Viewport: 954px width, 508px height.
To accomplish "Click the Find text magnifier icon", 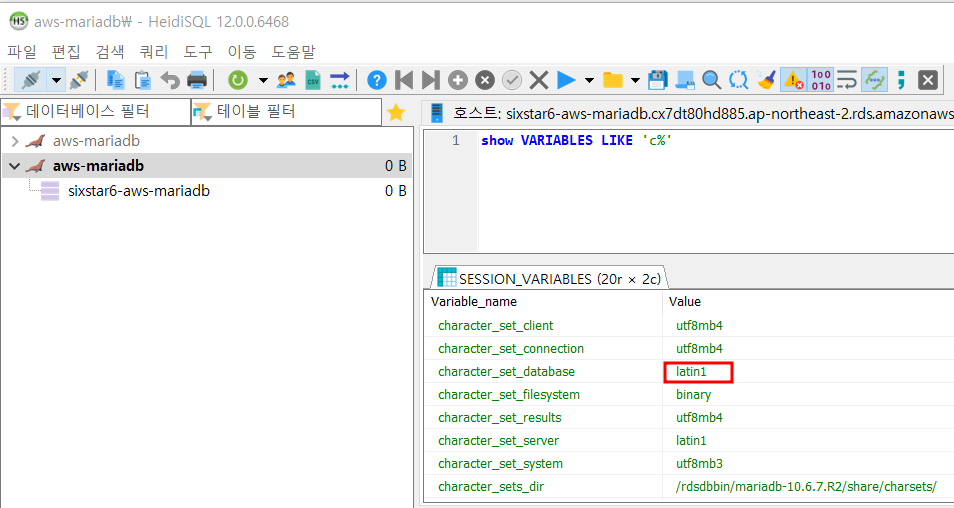I will pyautogui.click(x=711, y=80).
